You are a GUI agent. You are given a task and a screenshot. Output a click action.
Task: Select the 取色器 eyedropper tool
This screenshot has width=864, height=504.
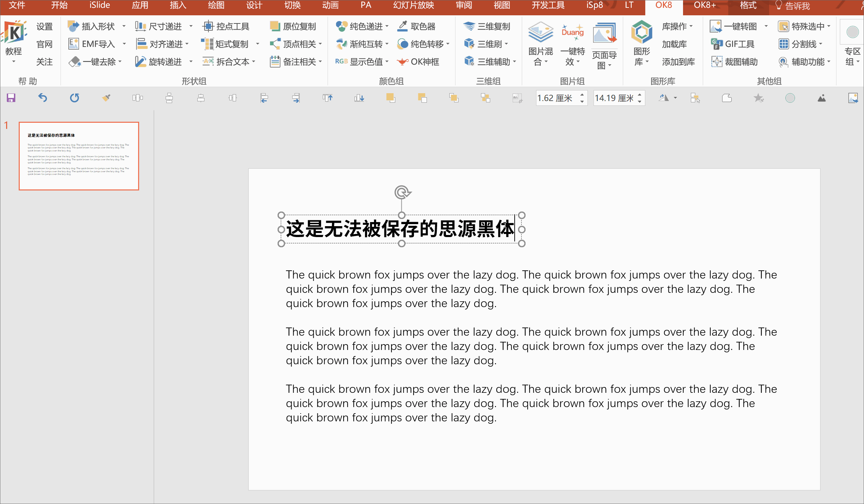[x=416, y=27]
